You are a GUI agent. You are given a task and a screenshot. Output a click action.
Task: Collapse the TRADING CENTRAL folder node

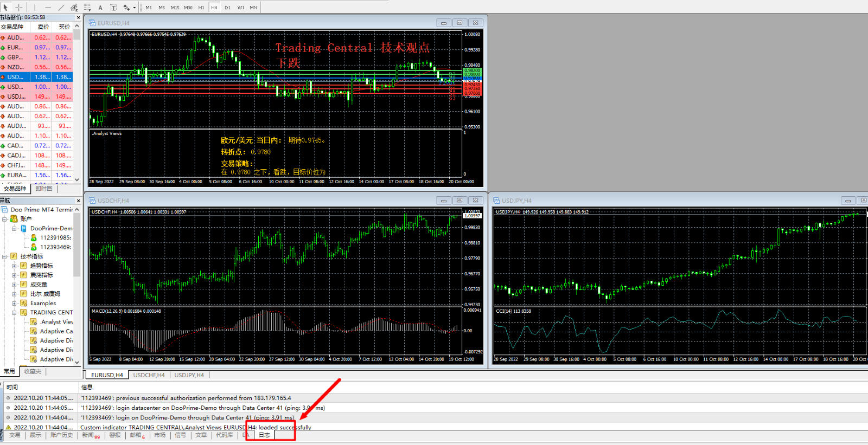(x=14, y=312)
